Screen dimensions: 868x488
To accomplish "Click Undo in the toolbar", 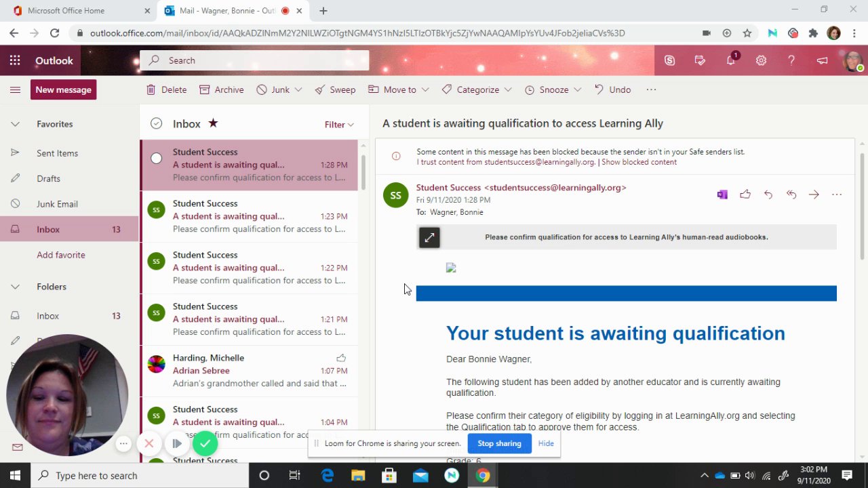I will tap(612, 89).
